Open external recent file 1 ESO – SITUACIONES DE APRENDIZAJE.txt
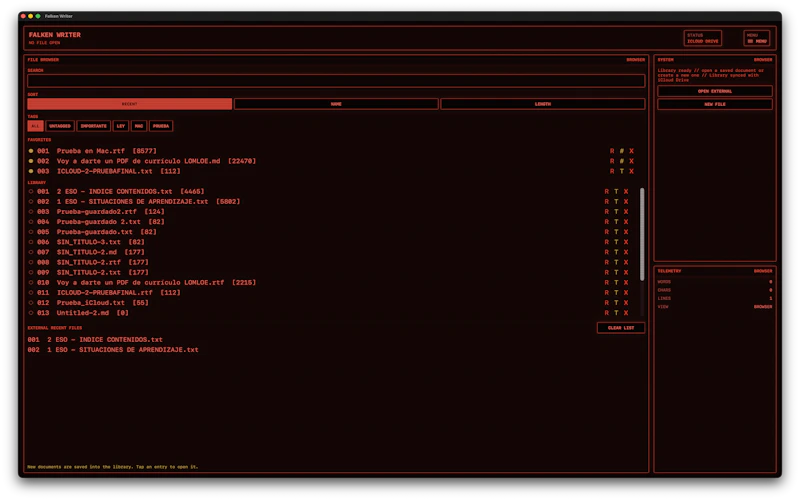This screenshot has width=800, height=500. pyautogui.click(x=113, y=350)
